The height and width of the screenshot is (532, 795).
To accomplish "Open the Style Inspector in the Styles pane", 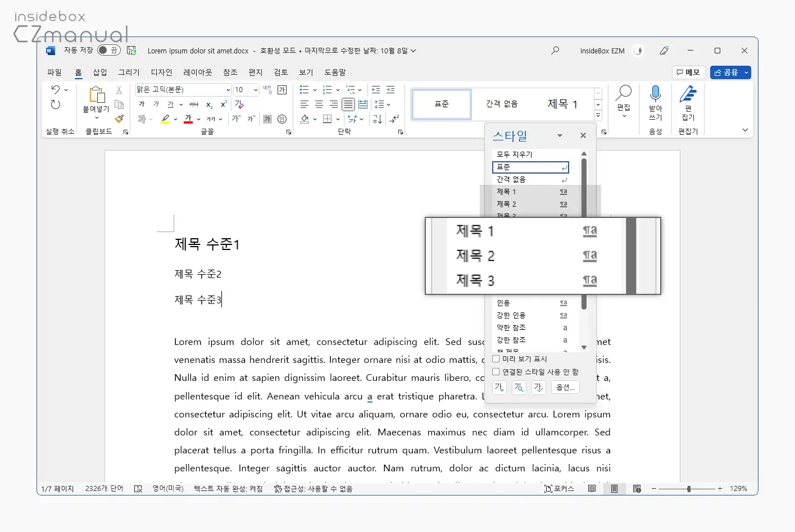I will [519, 388].
